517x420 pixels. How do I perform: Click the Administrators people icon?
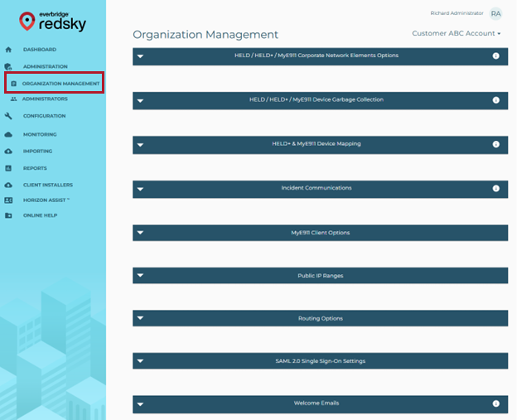pos(13,99)
